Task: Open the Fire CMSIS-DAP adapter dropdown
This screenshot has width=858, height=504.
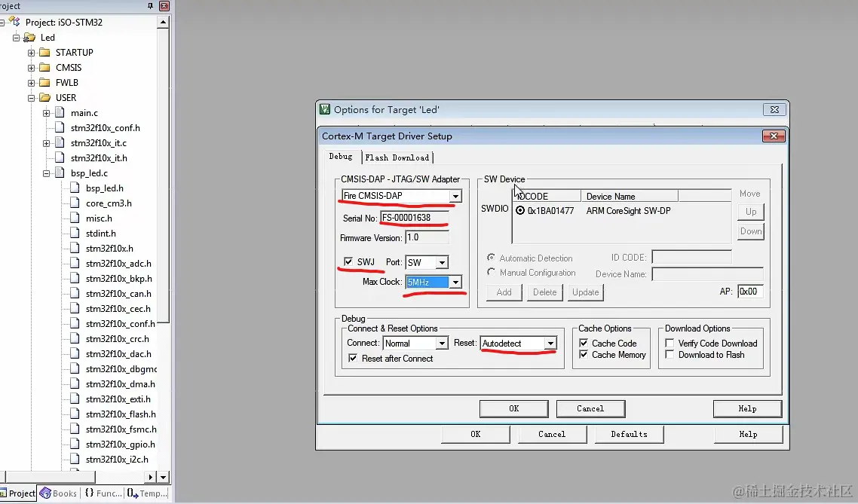Action: point(455,196)
